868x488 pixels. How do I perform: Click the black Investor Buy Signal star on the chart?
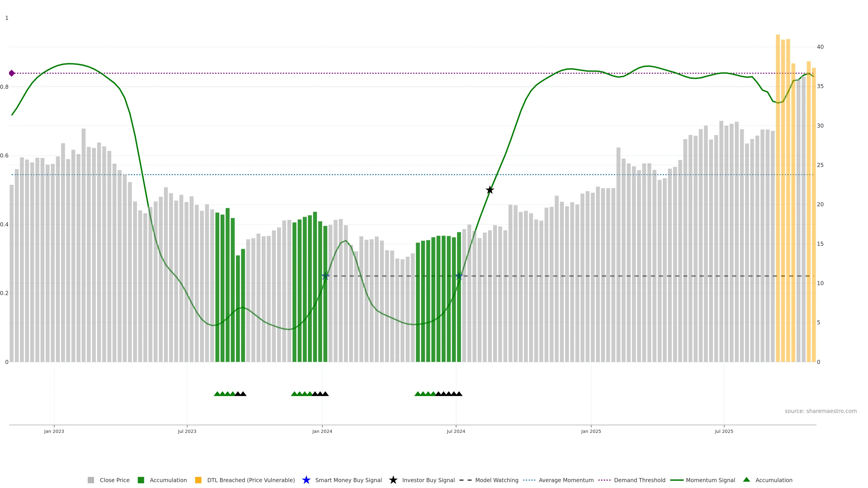490,190
